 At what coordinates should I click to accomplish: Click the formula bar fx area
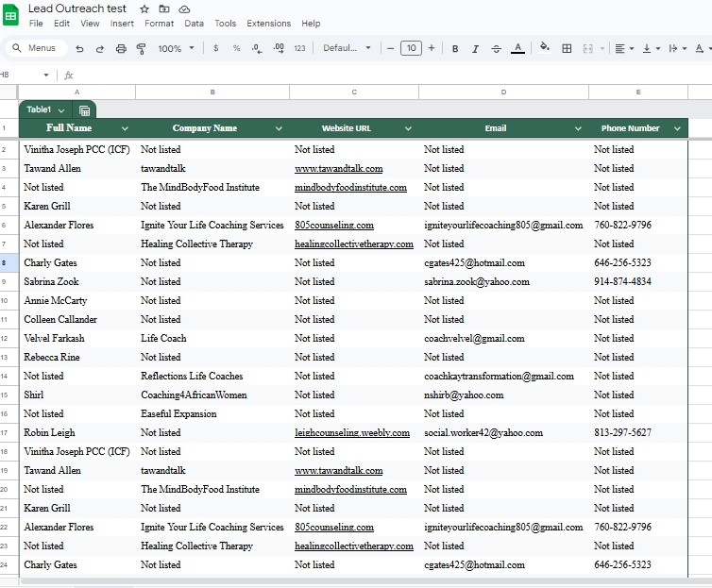click(69, 76)
